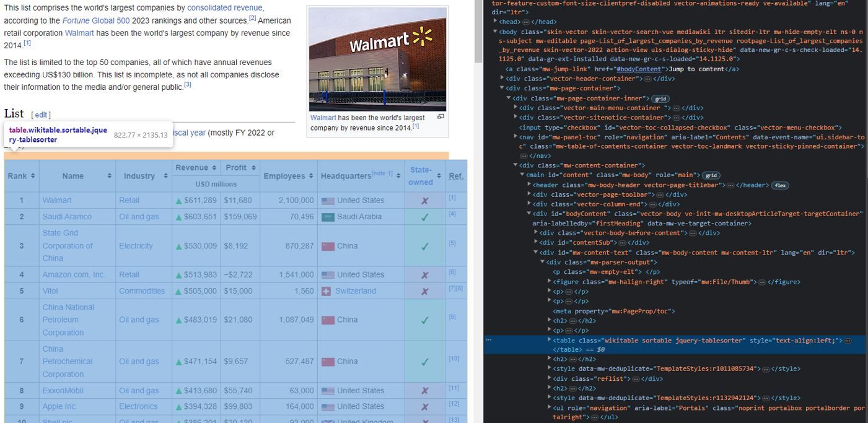Click green check in Saudi Aramco row
The height and width of the screenshot is (423, 868).
click(425, 217)
